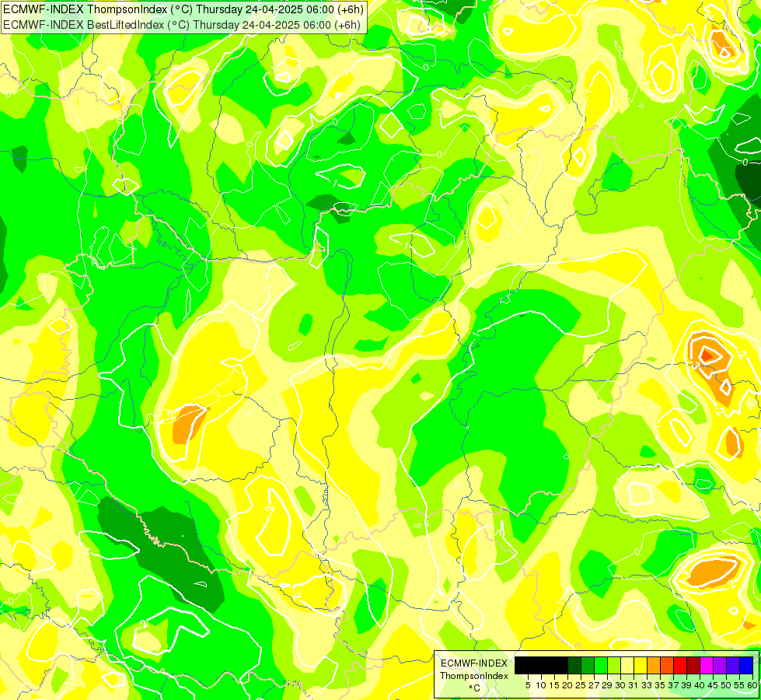Click the legend tick label '50'
761x700 pixels.
[x=726, y=685]
